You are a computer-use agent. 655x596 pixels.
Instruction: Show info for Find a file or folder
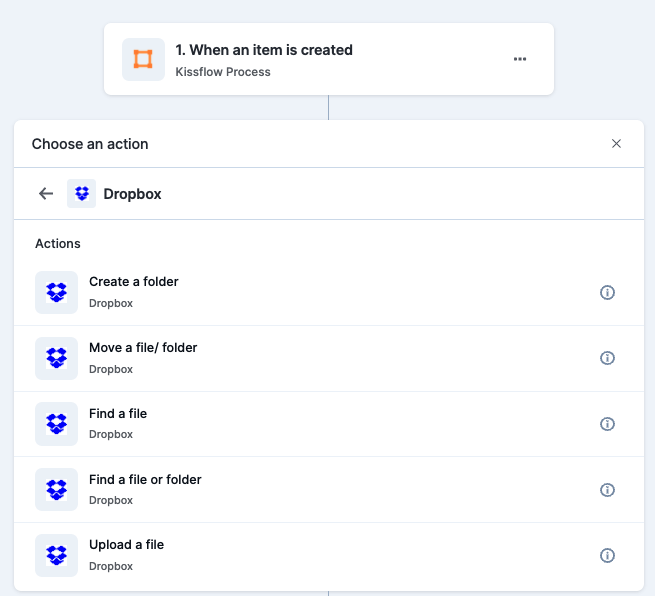607,490
